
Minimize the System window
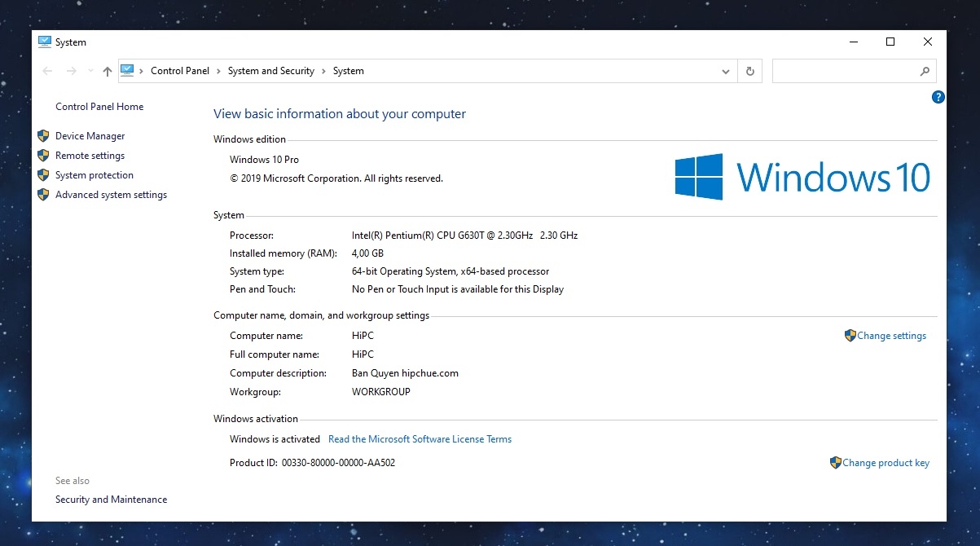coord(854,42)
